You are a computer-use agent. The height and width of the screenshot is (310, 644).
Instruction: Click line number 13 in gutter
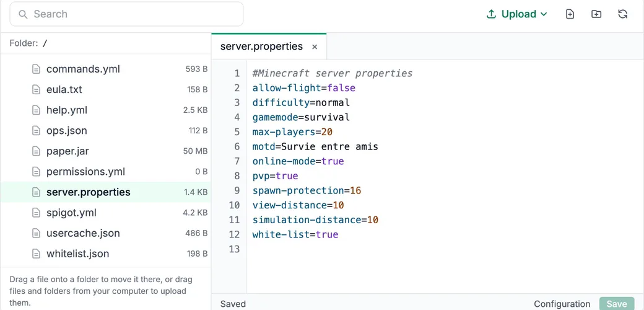click(x=234, y=249)
